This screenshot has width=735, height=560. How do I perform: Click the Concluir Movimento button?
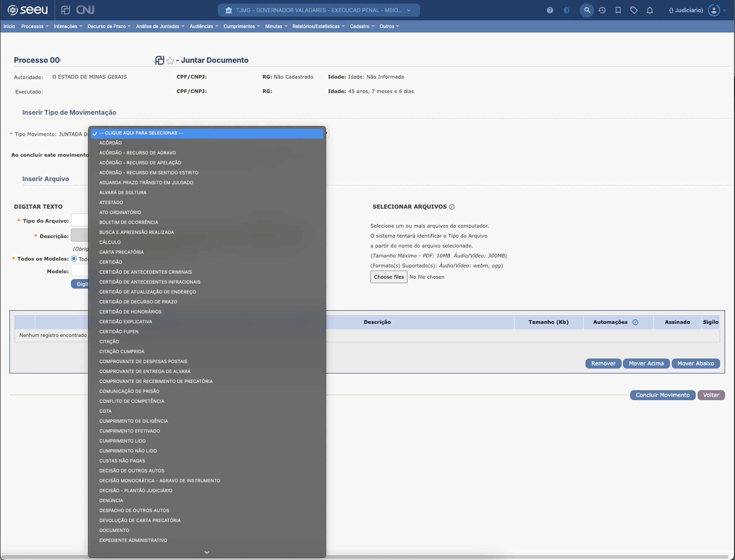click(662, 395)
